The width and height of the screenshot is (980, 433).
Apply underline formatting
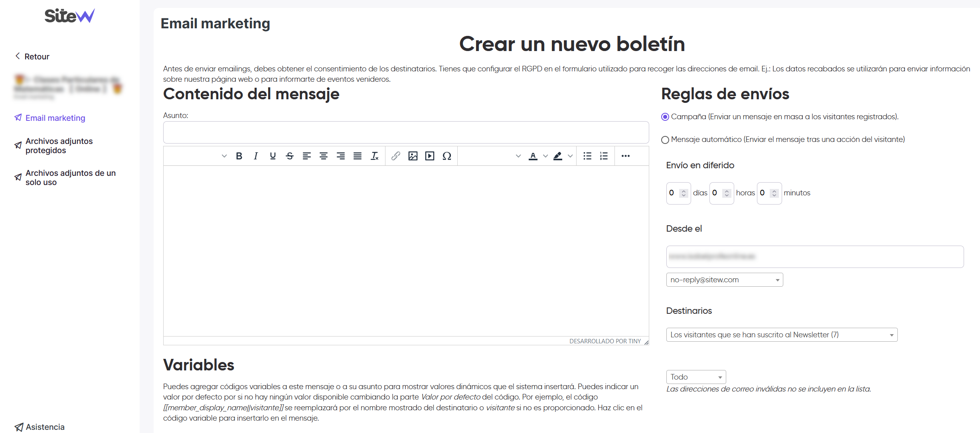pyautogui.click(x=273, y=156)
